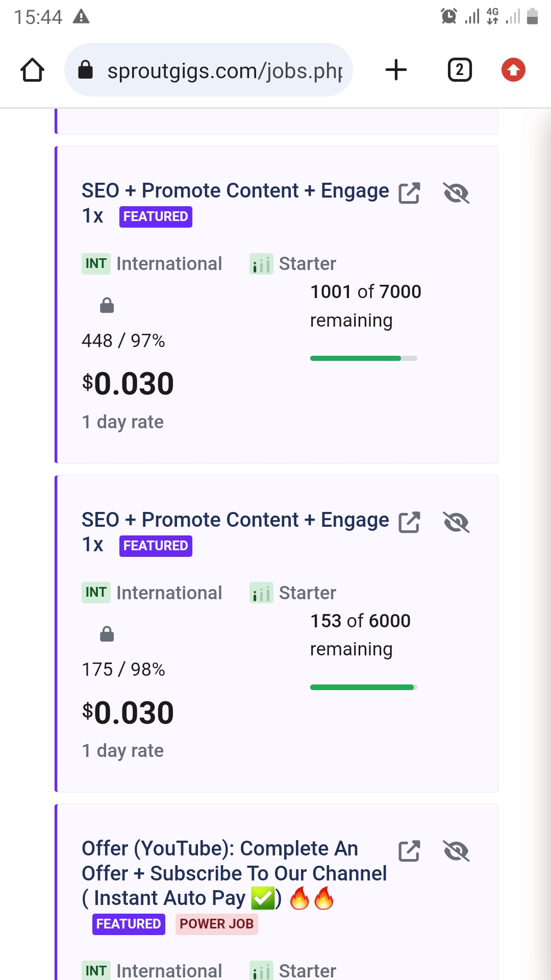551x980 pixels.
Task: Open first SEO + Promote Content job title
Action: coord(235,191)
